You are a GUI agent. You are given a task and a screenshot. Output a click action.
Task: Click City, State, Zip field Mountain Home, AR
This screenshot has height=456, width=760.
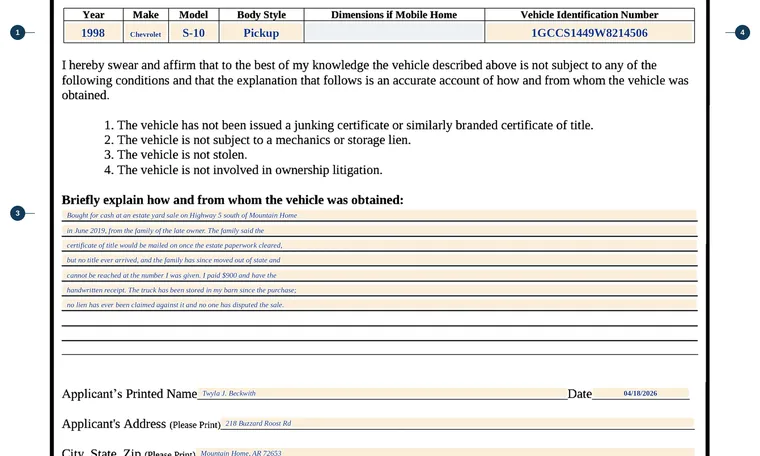coord(445,453)
